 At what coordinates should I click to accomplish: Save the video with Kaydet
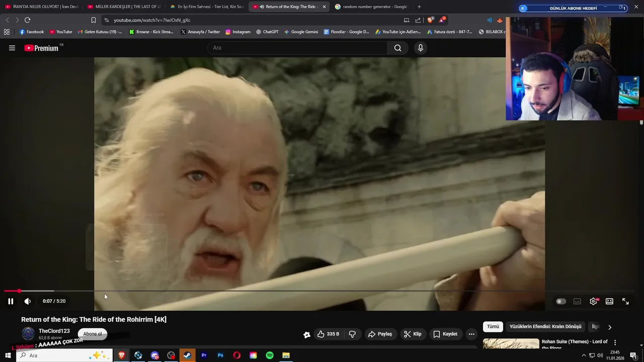click(x=445, y=334)
